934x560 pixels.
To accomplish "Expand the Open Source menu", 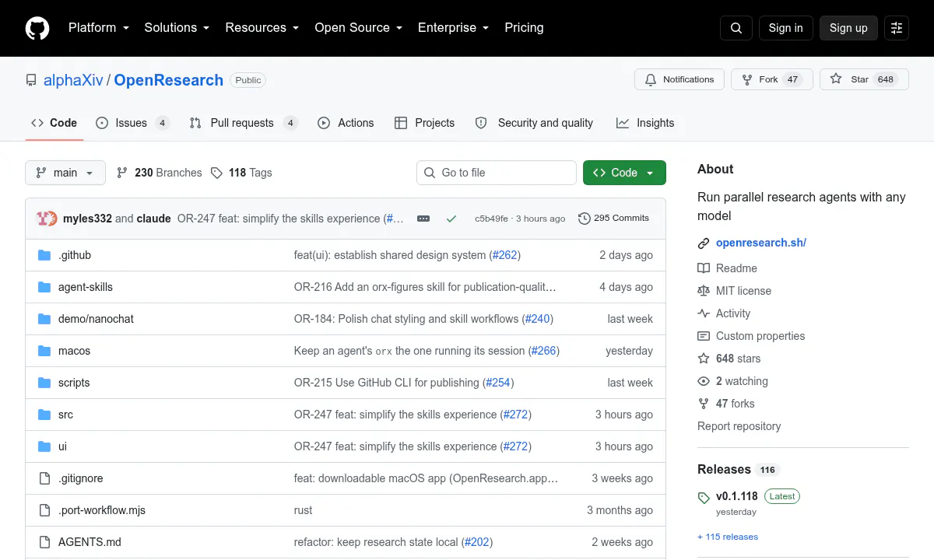I will (359, 27).
